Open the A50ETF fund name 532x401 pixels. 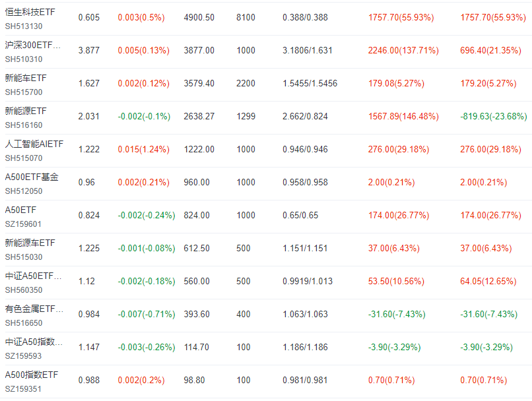(x=20, y=210)
